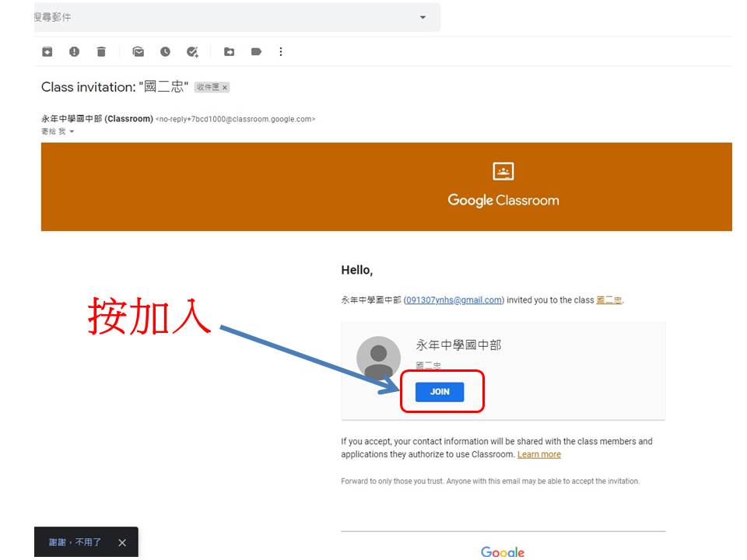Click the 謝謝，不用了 notification button
Viewport: 747px width, 560px height.
tap(75, 542)
